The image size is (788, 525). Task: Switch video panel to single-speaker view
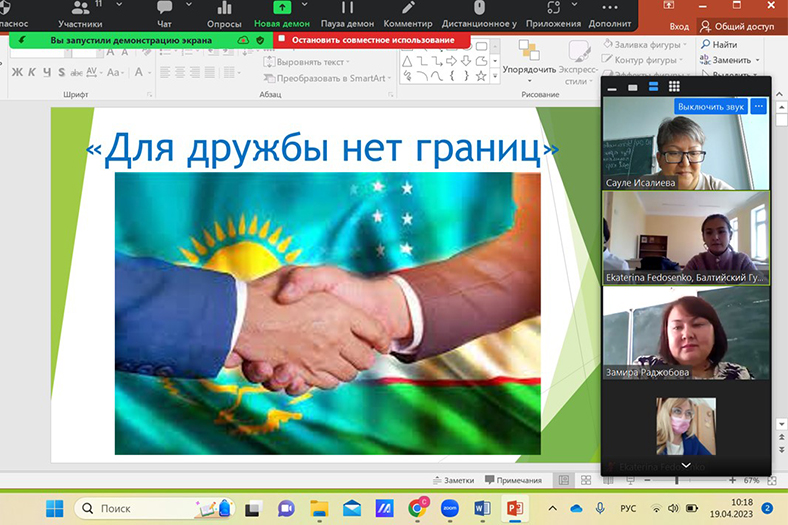632,88
